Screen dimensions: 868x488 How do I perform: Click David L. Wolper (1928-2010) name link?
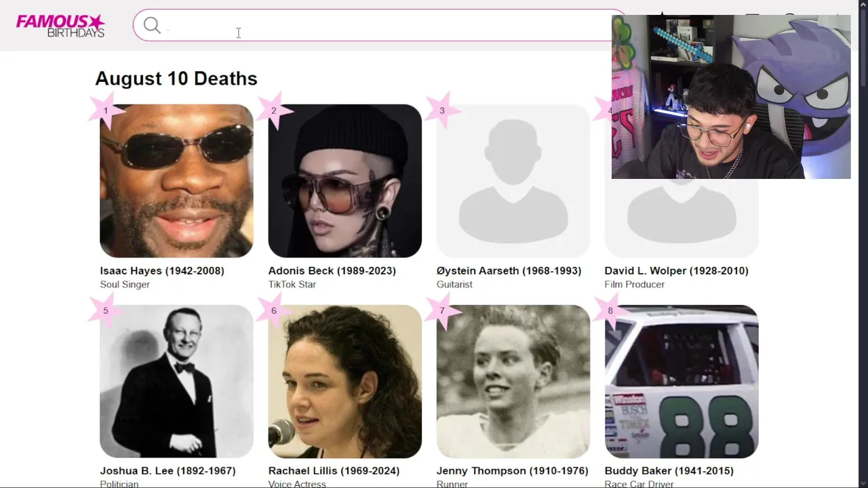pyautogui.click(x=676, y=270)
